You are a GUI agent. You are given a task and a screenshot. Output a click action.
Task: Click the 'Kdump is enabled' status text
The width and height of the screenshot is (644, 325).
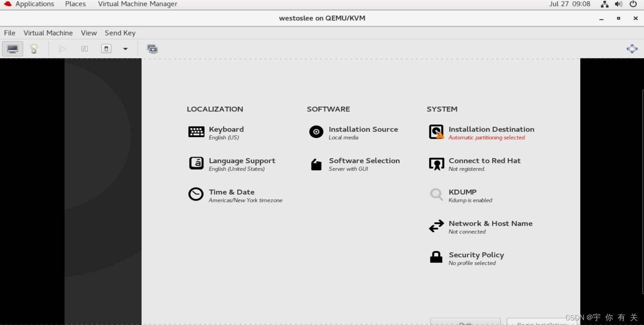pyautogui.click(x=470, y=201)
